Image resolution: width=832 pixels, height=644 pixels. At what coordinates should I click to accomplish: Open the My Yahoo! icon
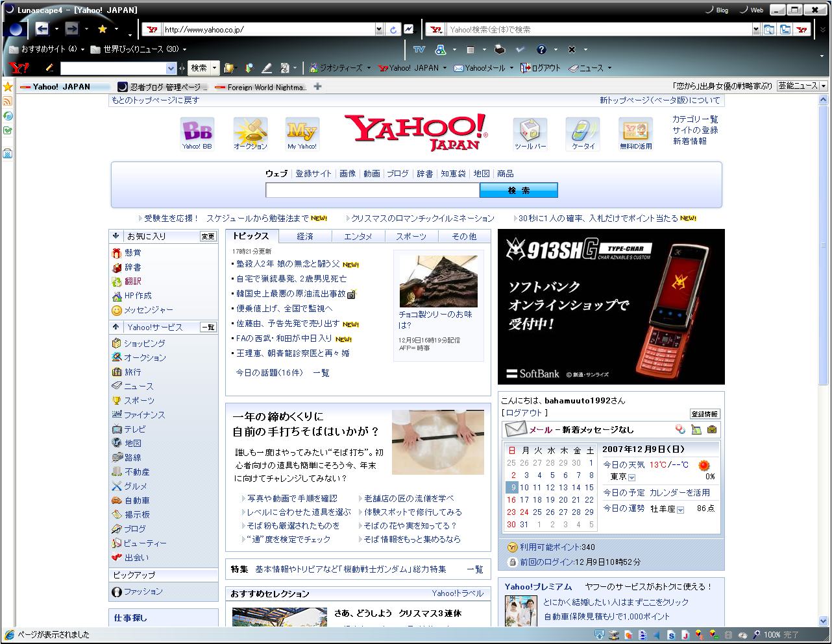(302, 134)
